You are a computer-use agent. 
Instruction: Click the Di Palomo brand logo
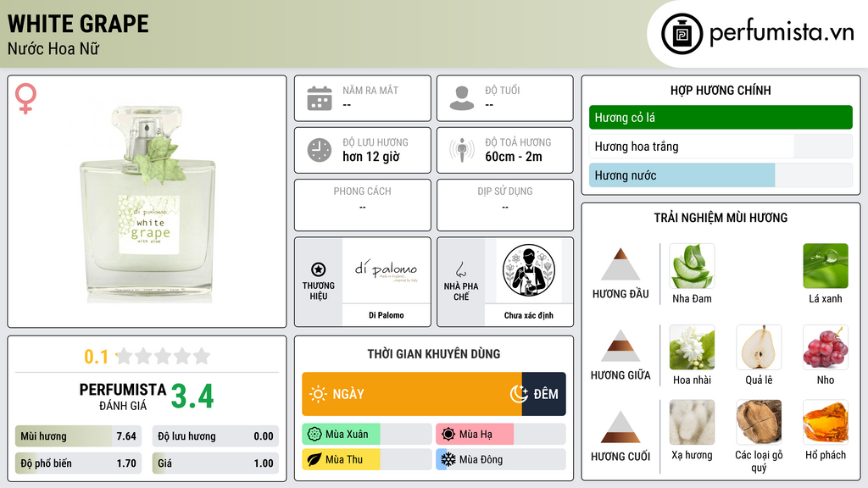tap(387, 270)
